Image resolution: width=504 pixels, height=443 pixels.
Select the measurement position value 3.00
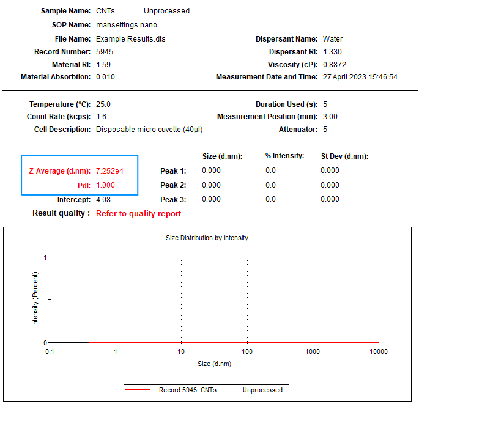click(330, 117)
